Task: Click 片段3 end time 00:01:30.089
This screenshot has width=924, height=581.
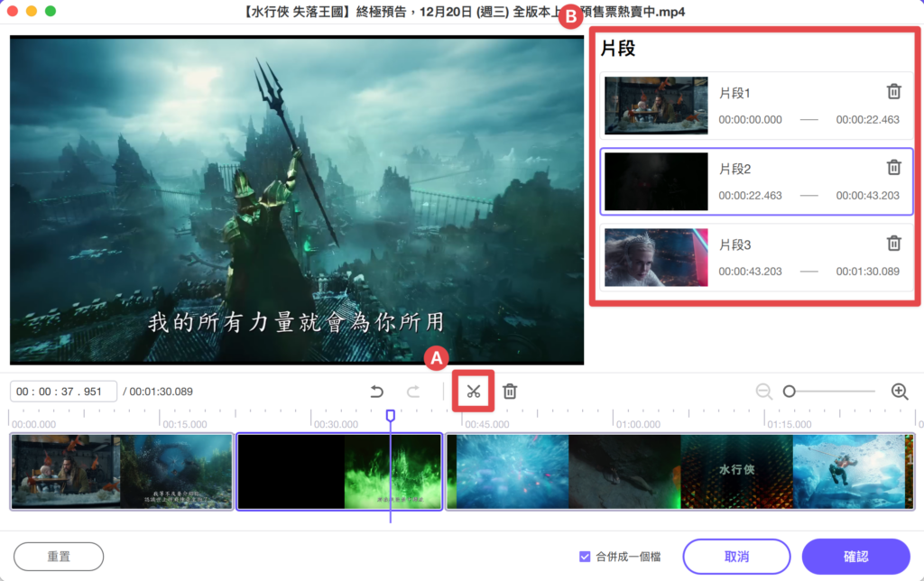Action: coord(867,272)
